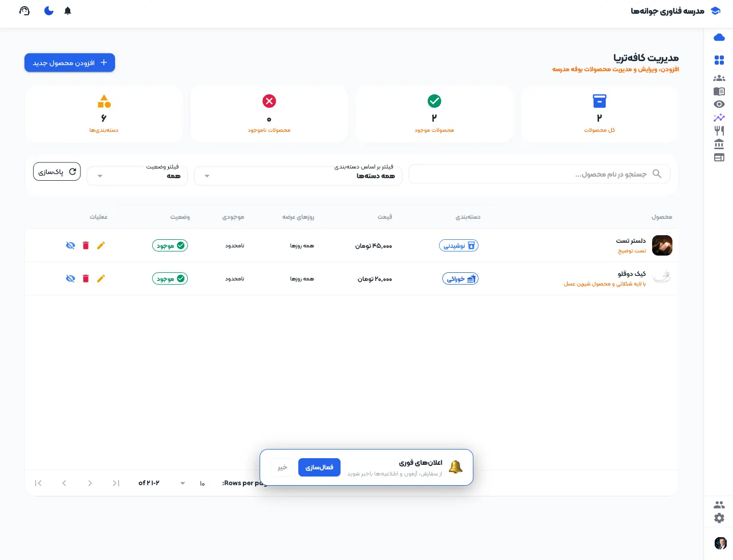733x560 pixels.
Task: Click the user avatar in sidebar
Action: pyautogui.click(x=720, y=543)
